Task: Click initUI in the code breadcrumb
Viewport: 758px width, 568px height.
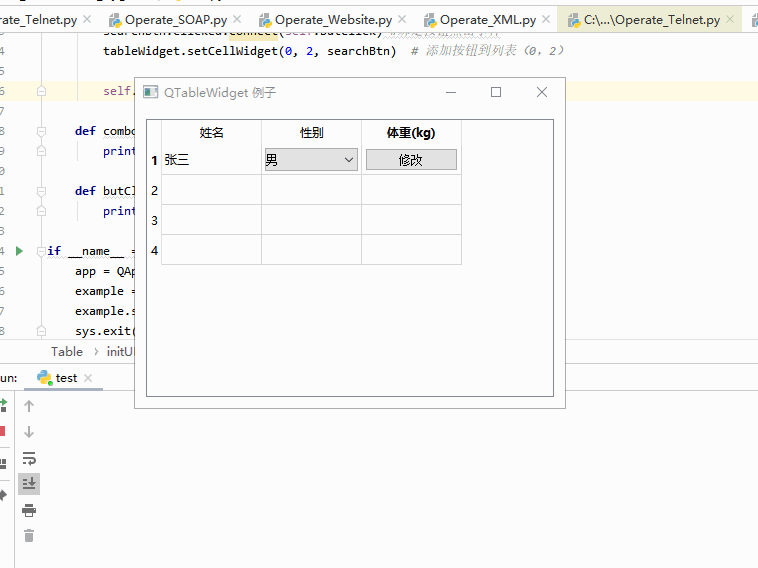Action: [120, 351]
